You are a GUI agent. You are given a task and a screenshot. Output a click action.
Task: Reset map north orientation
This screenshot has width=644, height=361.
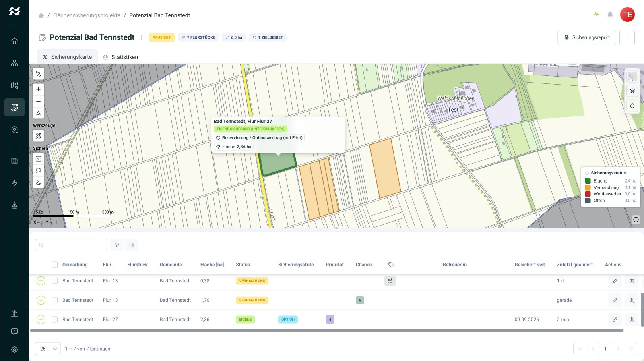coord(39,113)
